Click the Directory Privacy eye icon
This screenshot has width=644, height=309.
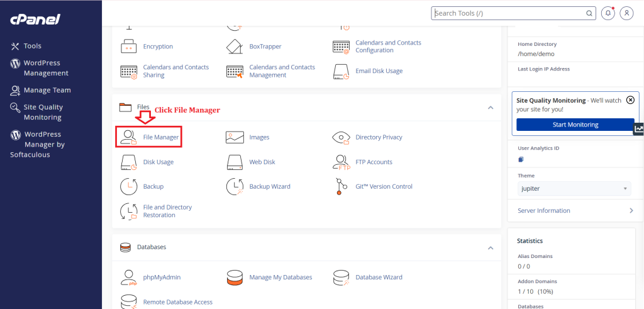pyautogui.click(x=341, y=137)
